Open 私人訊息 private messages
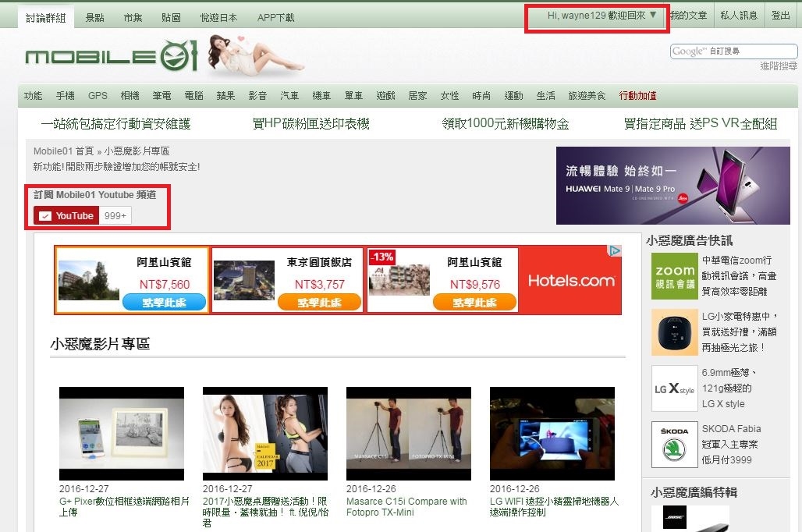802x532 pixels. click(x=739, y=16)
